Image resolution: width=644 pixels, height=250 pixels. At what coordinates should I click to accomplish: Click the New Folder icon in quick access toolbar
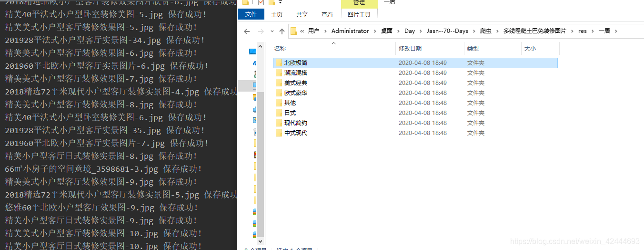coord(272,2)
